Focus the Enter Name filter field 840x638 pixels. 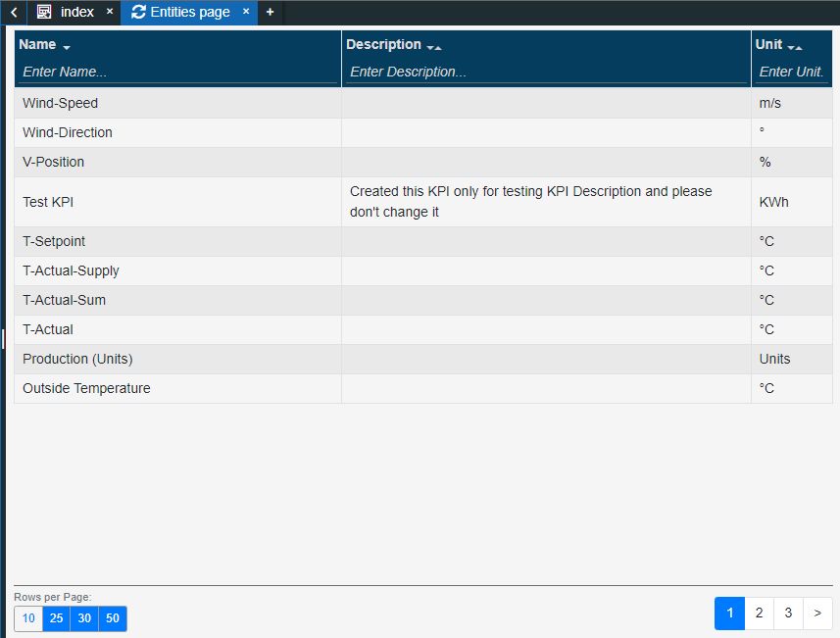click(176, 72)
